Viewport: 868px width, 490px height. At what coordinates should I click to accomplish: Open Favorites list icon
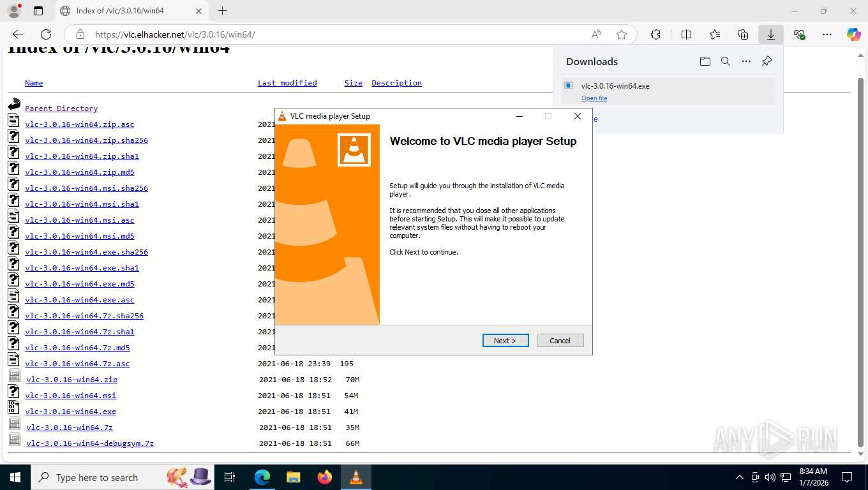[715, 34]
